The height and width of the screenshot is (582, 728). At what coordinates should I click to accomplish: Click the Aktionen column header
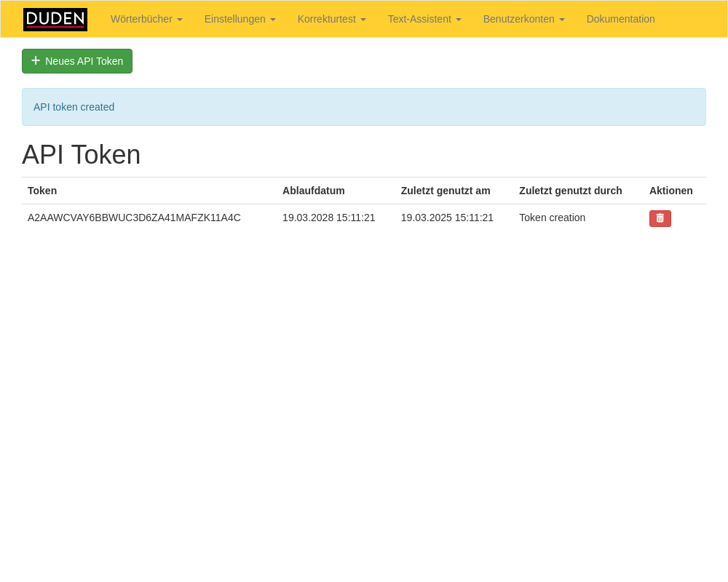coord(671,191)
